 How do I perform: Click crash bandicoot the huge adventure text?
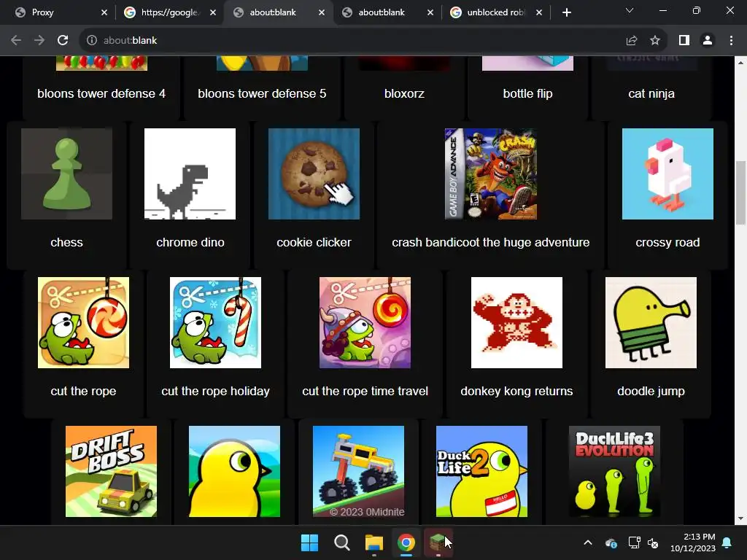click(491, 242)
